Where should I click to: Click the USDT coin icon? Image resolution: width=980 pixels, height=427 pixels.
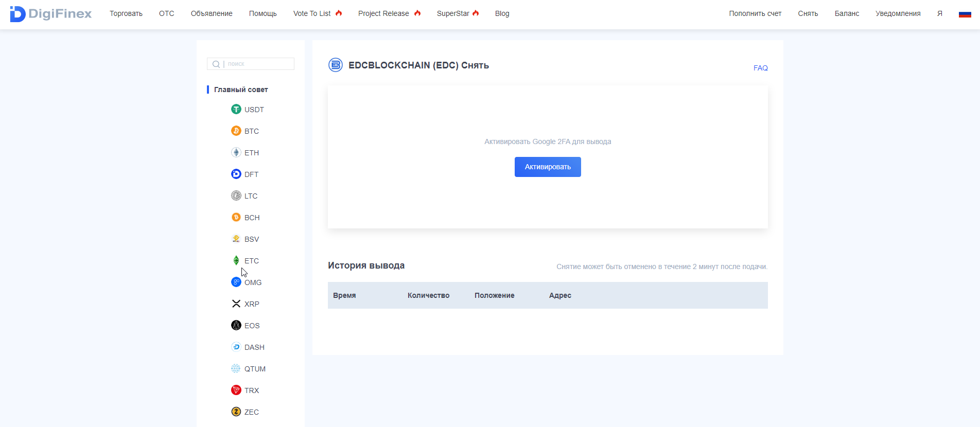coord(236,109)
